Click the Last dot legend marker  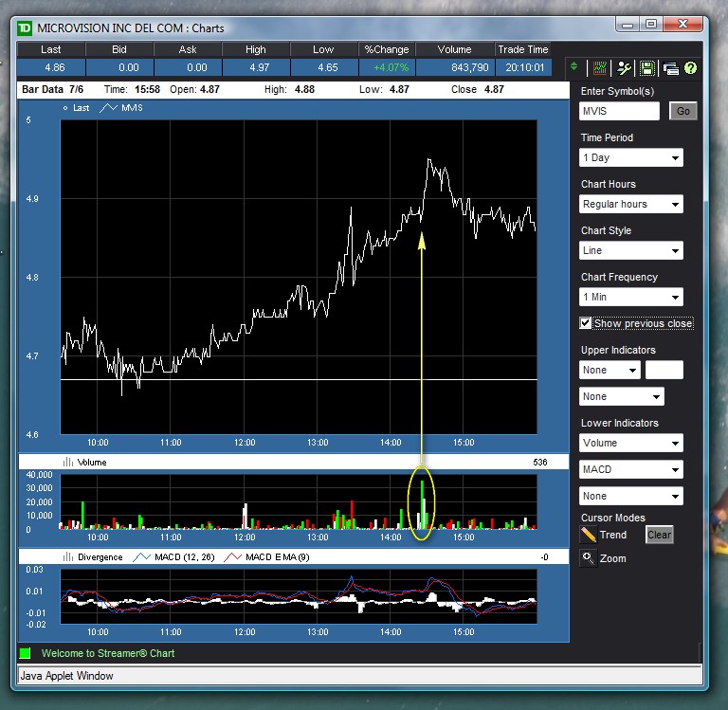65,108
